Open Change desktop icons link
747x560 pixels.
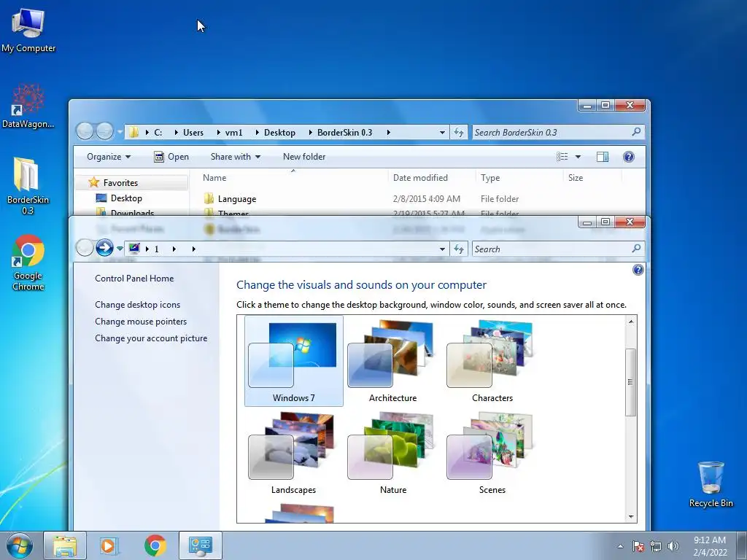138,305
